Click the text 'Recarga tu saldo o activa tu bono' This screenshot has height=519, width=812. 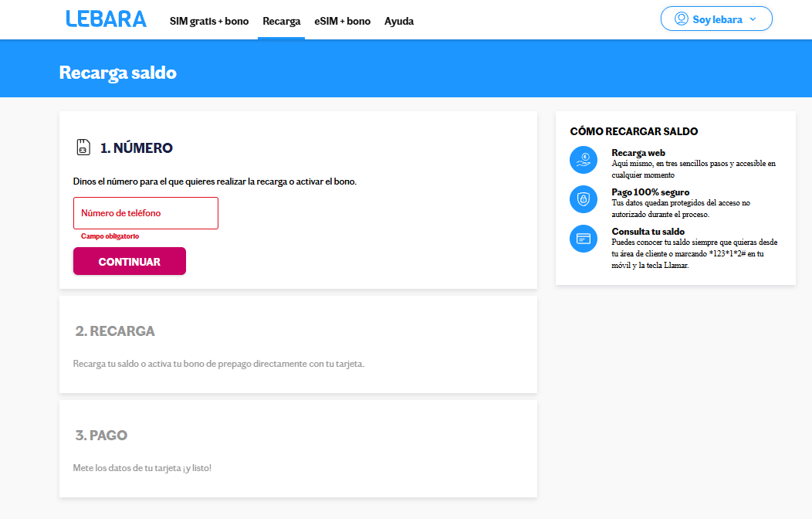(218, 364)
